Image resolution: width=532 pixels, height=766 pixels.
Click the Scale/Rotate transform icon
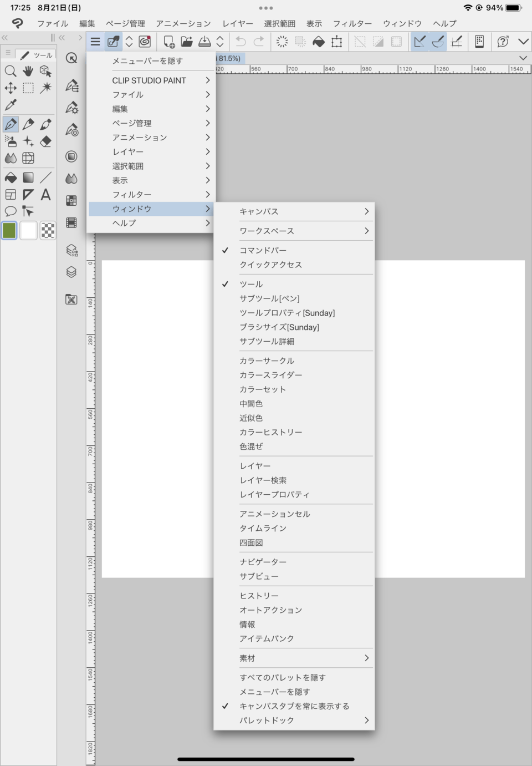point(337,42)
